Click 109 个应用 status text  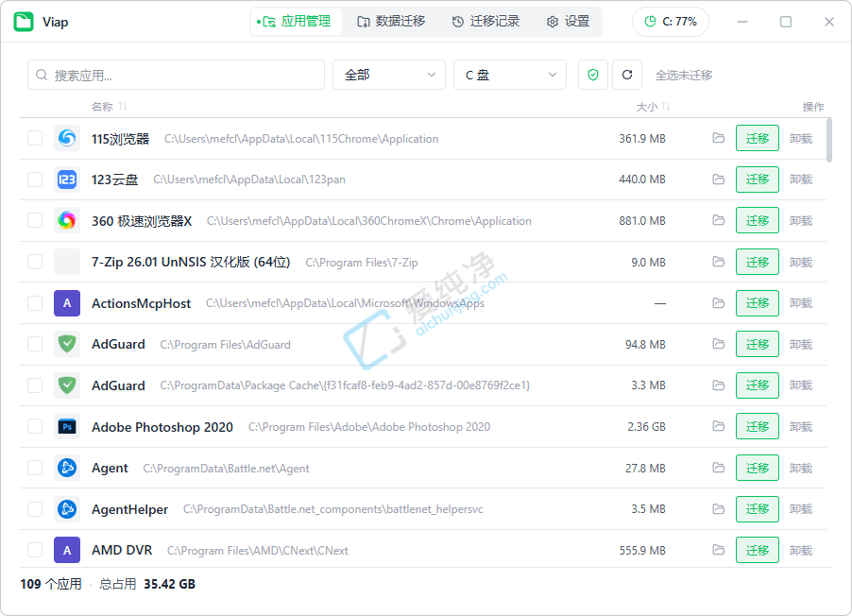coord(51,584)
